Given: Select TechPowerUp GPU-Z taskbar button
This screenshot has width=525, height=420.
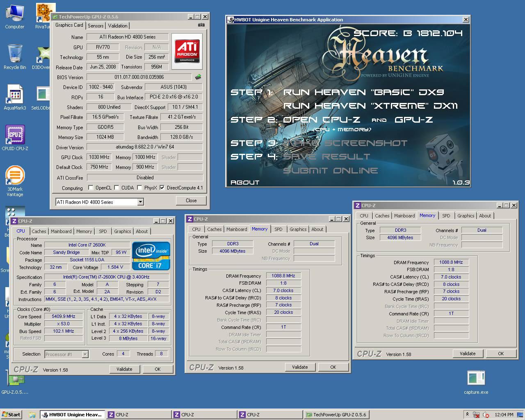Looking at the screenshot, I should coord(336,415).
